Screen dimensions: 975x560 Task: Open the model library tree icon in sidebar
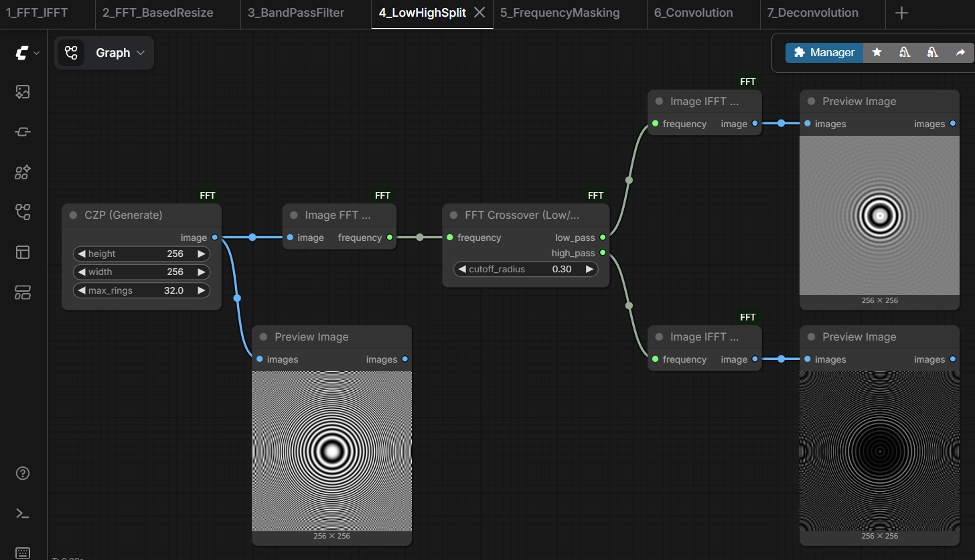click(x=23, y=212)
